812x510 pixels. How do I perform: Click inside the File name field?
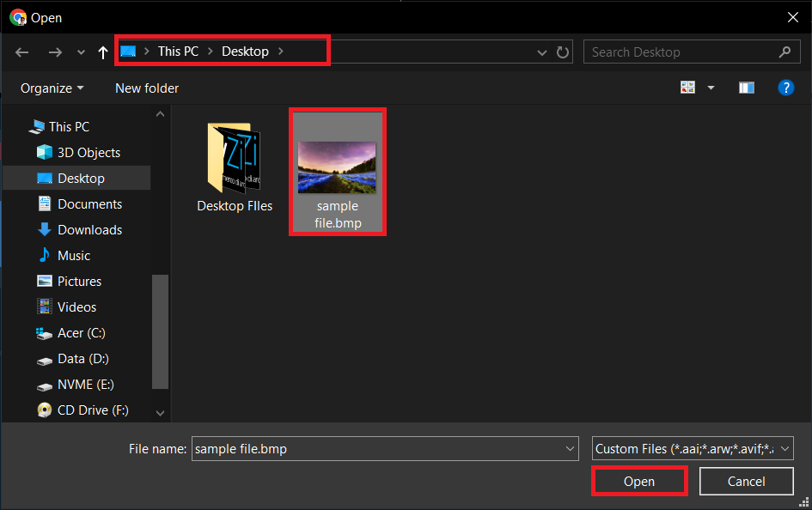click(x=378, y=448)
